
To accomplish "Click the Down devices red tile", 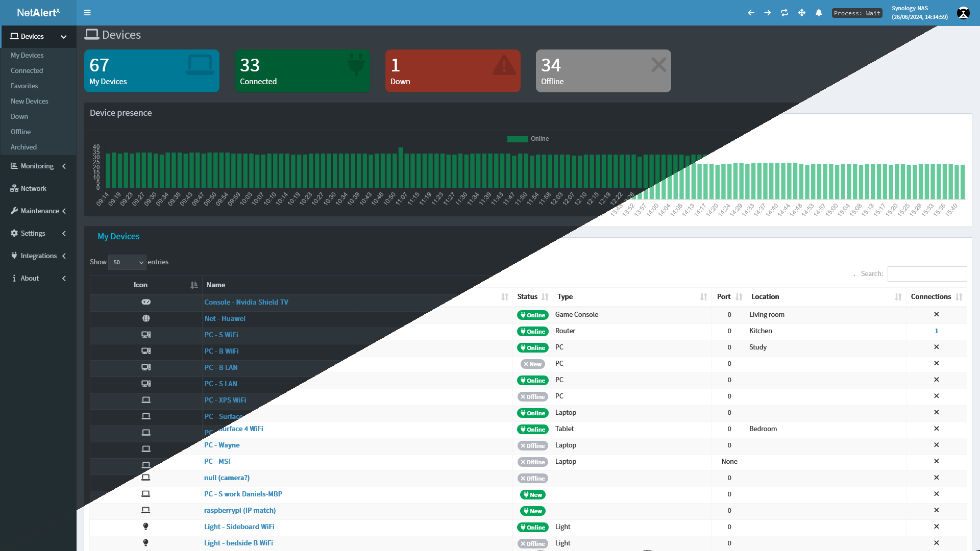I will 453,71.
